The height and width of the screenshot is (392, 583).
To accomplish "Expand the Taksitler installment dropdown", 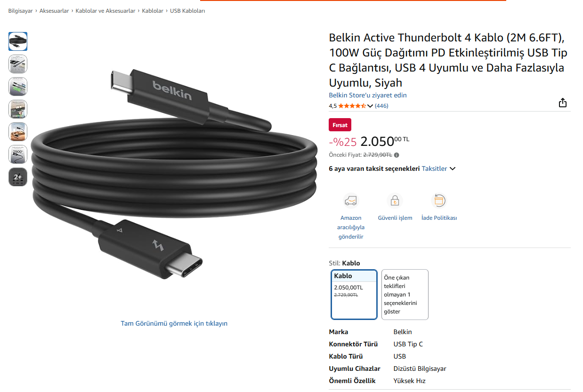I will click(x=438, y=168).
